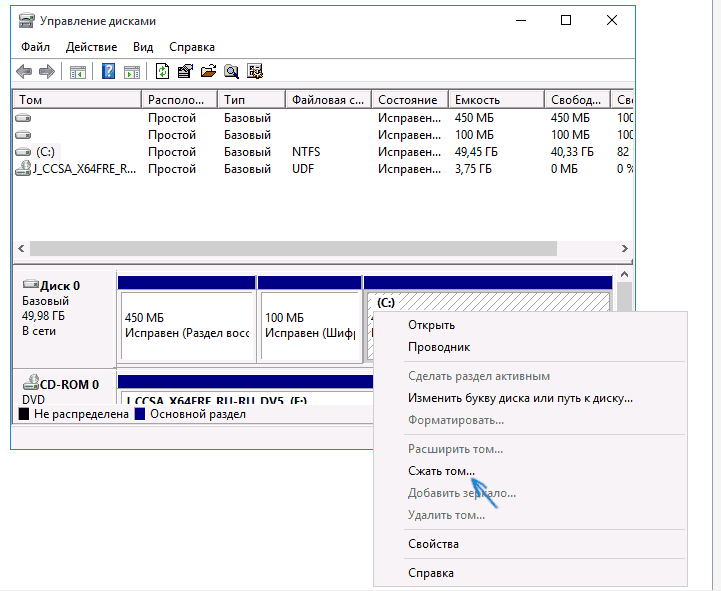Viewport: 721px width, 591px height.
Task: Click the Disk Management title bar icon
Action: pyautogui.click(x=26, y=21)
